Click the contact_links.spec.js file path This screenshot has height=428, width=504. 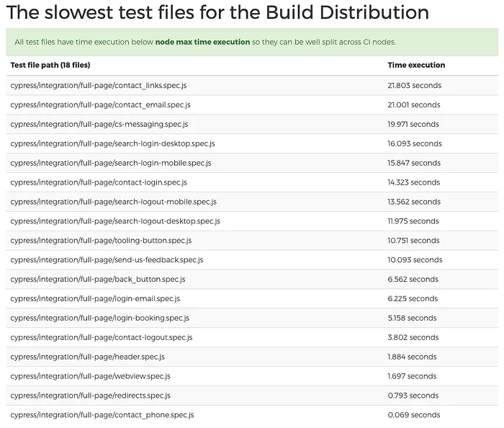point(99,86)
